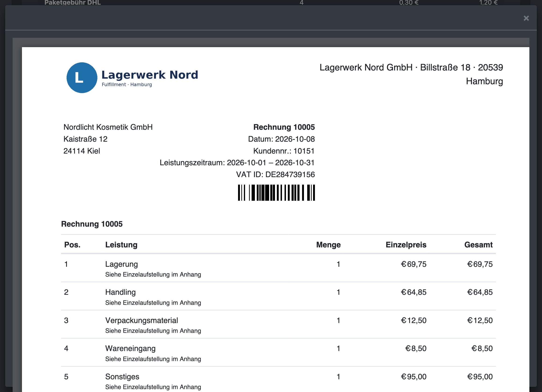Click 'Datum: 2026-10-08' text
The height and width of the screenshot is (392, 542).
pyautogui.click(x=281, y=139)
